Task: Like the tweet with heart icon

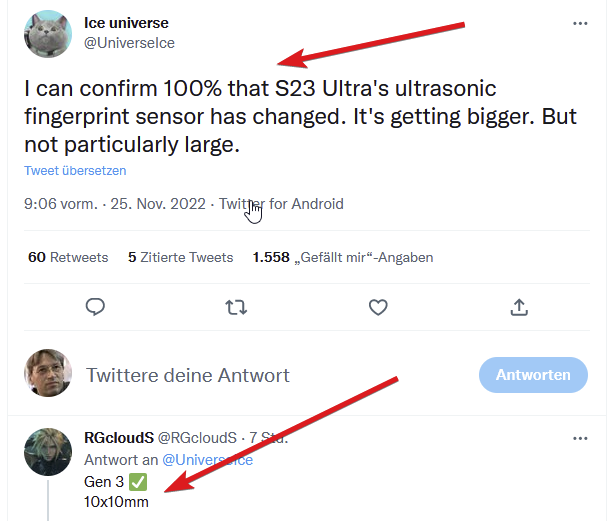Action: (378, 307)
